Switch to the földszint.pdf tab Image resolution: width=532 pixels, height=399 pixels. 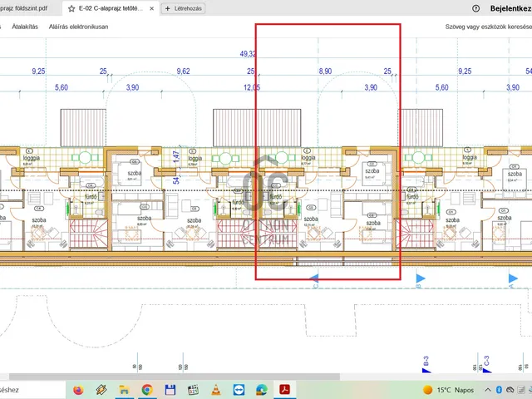pos(24,8)
